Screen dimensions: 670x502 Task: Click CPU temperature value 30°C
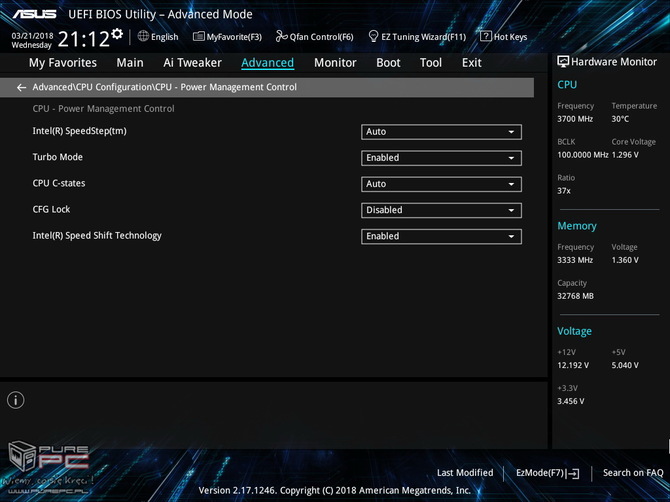click(620, 119)
